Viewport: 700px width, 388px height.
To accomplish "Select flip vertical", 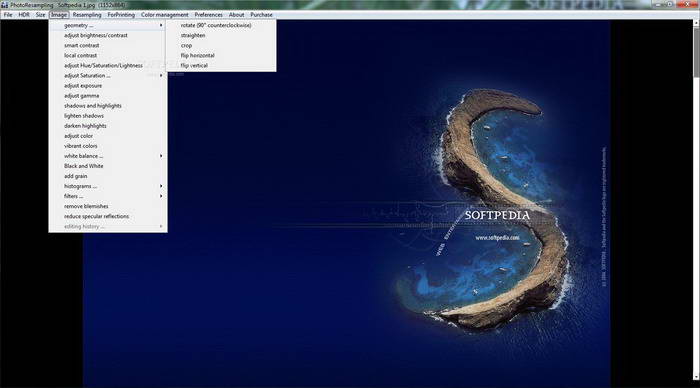I will (x=221, y=66).
